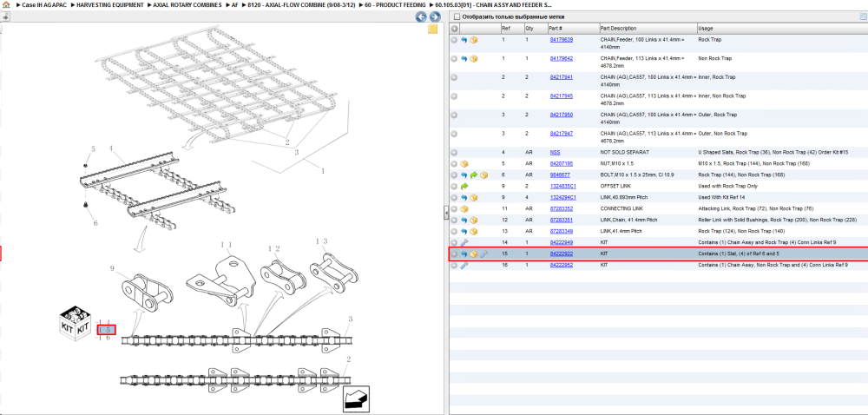Viewport: 868px width, 415px height.
Task: Toggle select circle for part 84217945
Action: point(455,96)
